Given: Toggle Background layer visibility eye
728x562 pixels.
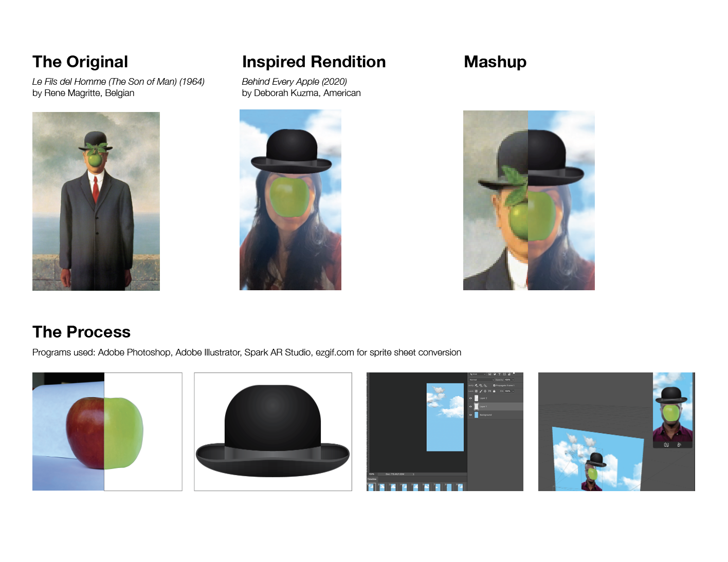Looking at the screenshot, I should (470, 415).
